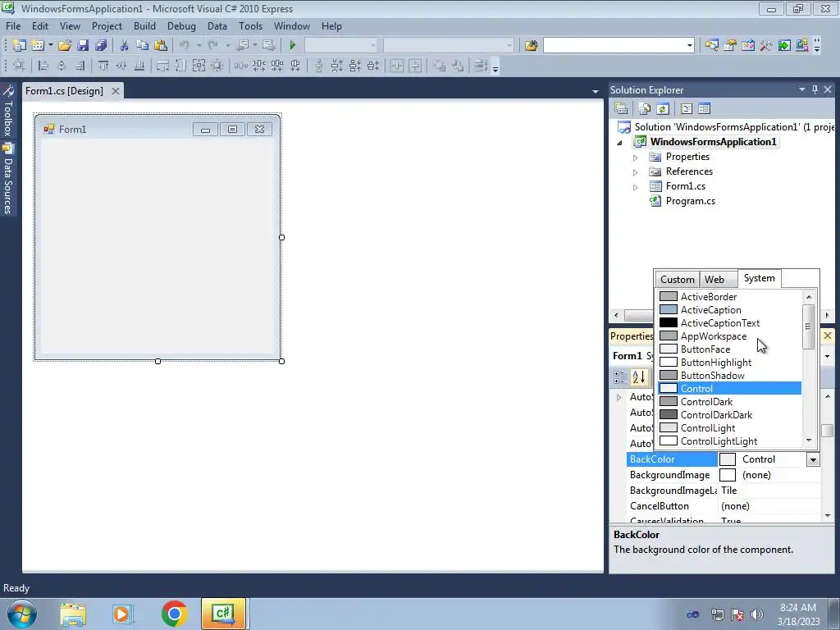This screenshot has width=840, height=630.
Task: Open the Build menu
Action: coord(144,25)
